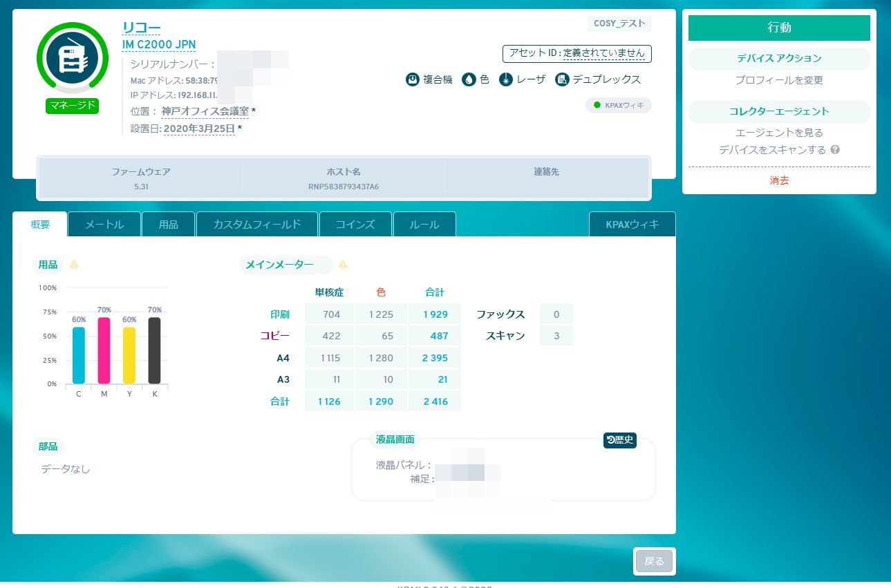891x588 pixels.
Task: Click the ファームウェア 5.31 cell
Action: click(141, 178)
